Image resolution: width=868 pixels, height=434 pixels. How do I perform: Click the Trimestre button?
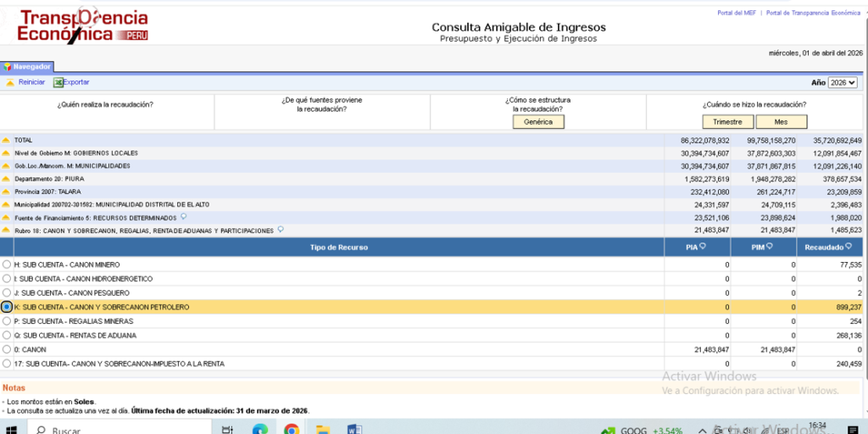(727, 122)
